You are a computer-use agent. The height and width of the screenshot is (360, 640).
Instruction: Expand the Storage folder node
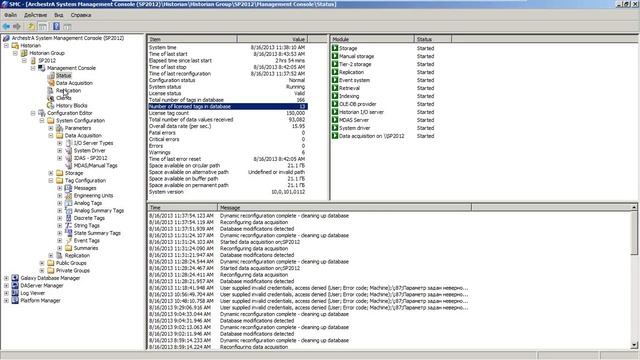51,173
